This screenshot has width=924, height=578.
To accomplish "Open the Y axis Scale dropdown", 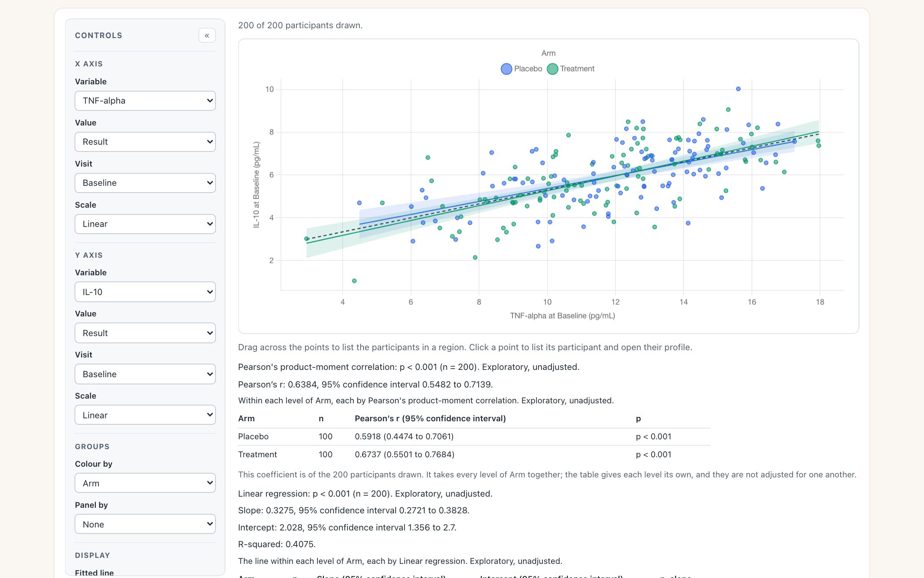I will coord(145,415).
